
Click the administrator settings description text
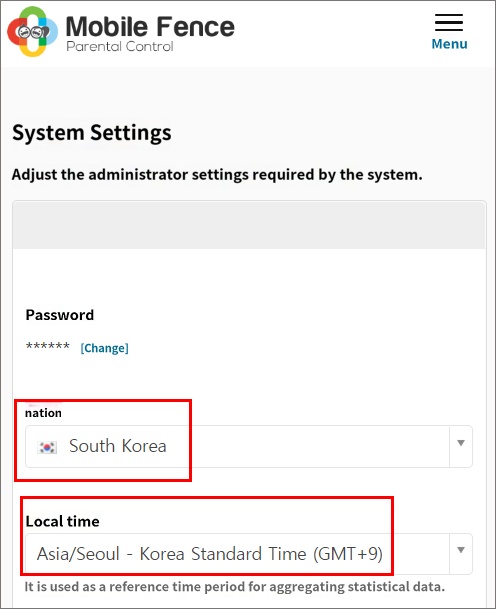217,175
